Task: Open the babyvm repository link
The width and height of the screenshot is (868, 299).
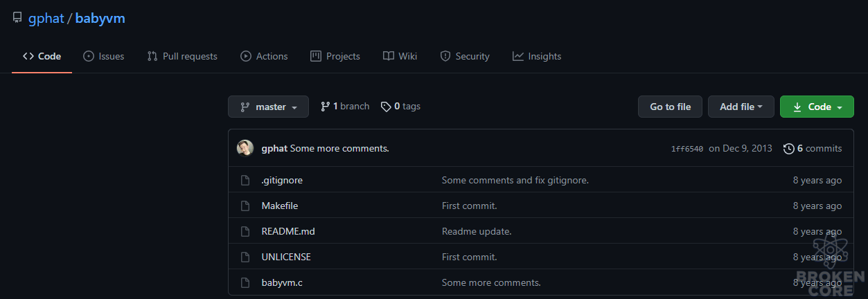Action: point(100,19)
